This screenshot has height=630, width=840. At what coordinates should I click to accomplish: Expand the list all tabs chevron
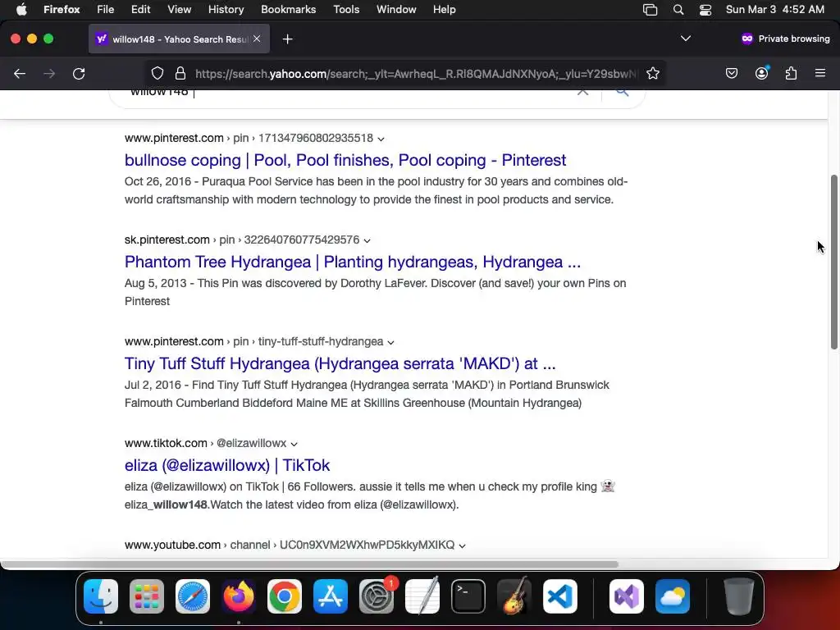click(686, 39)
